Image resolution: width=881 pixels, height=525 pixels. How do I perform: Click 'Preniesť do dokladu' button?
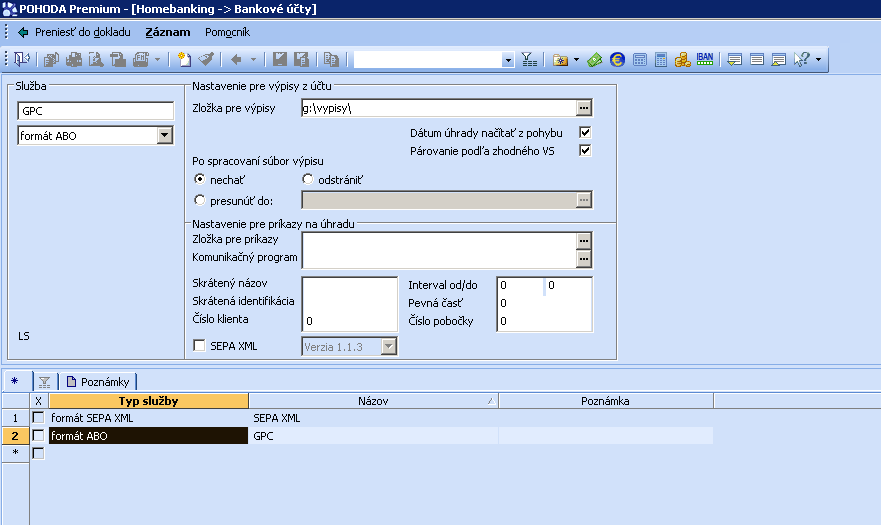click(x=73, y=32)
